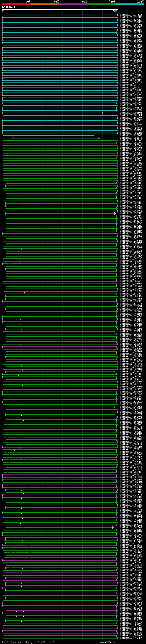The height and width of the screenshot is (644, 146).
Task: Click the purple alignment bar of UniRef100_A6SVZ3
Action: click(x=60, y=281)
